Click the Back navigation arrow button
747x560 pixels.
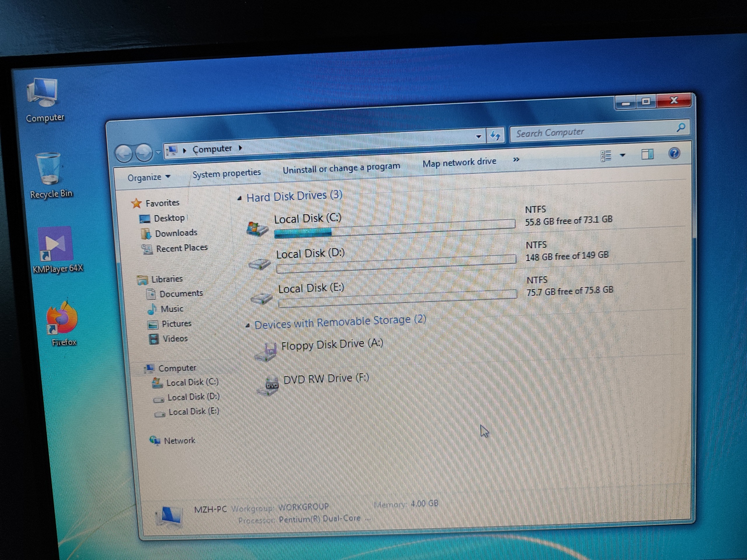pos(124,154)
